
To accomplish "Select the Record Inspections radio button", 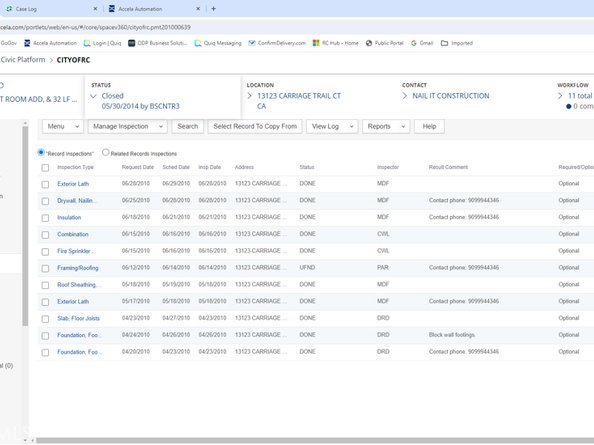I will 41,152.
